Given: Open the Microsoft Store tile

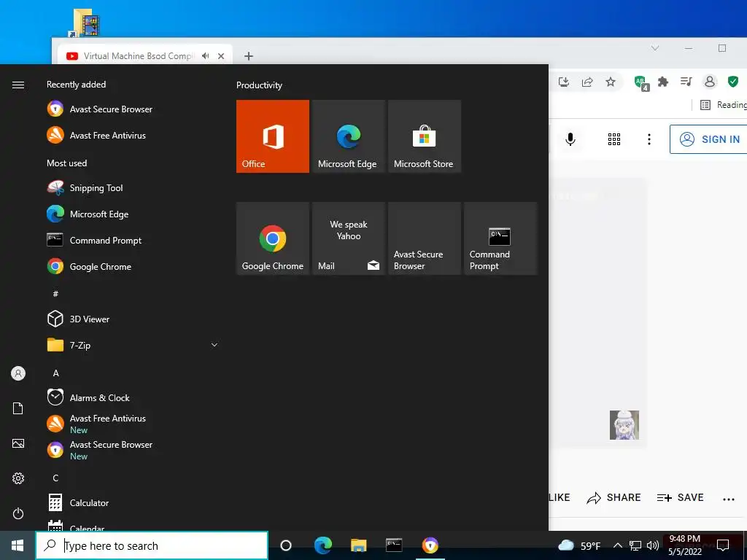Looking at the screenshot, I should pyautogui.click(x=425, y=136).
